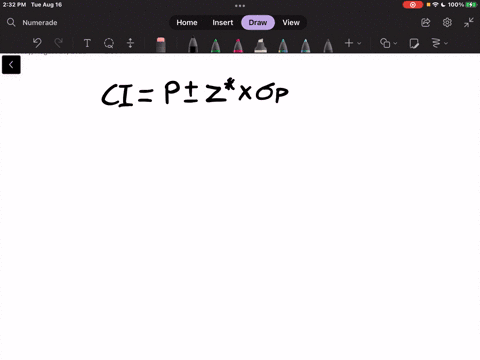
Task: Switch to the Insert tab
Action: [x=223, y=22]
